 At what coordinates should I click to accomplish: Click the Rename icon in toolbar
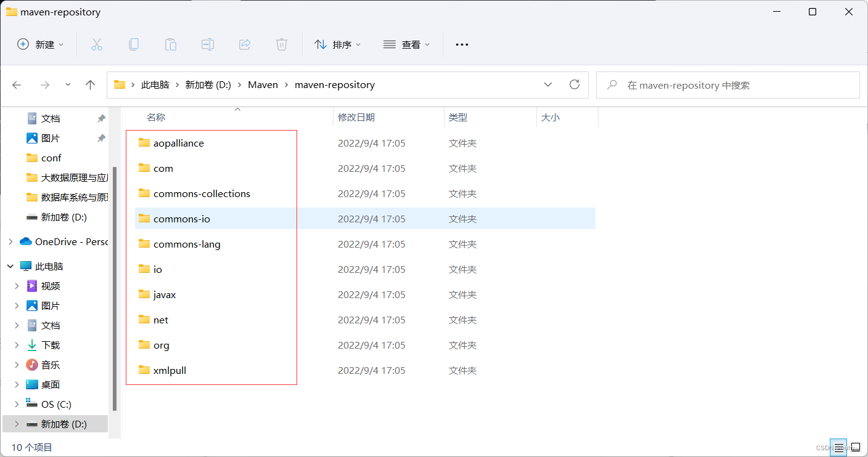pos(208,44)
